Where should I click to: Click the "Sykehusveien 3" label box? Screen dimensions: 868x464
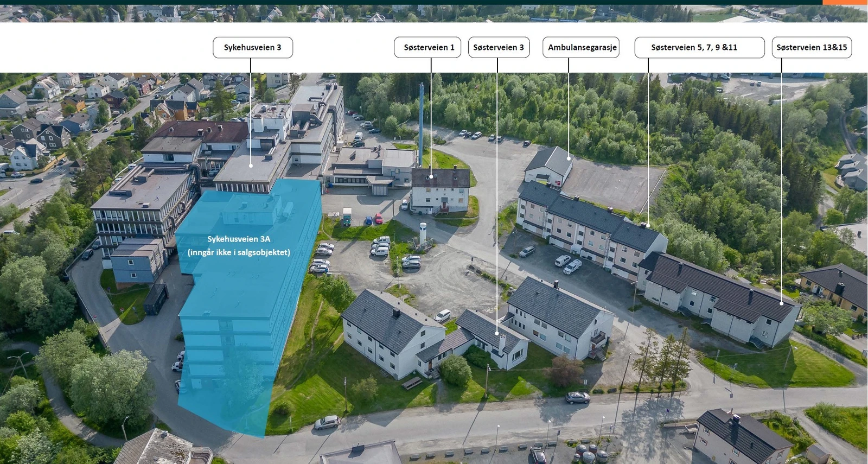point(253,48)
